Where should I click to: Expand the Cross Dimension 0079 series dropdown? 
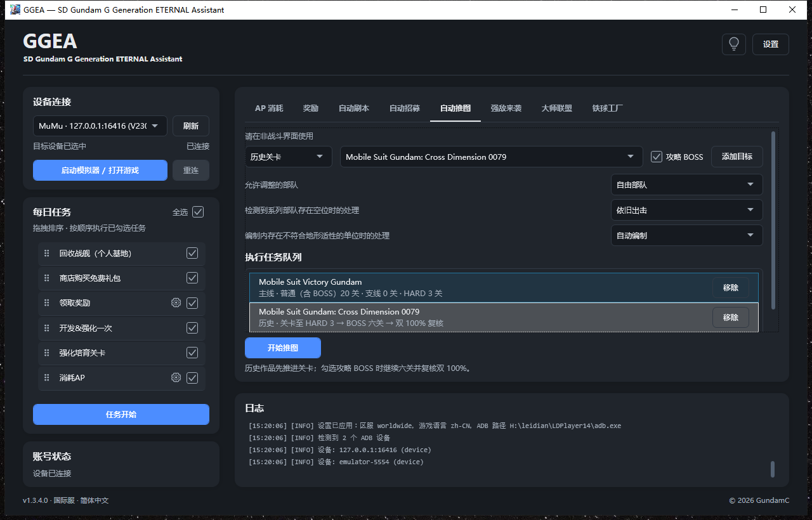(x=492, y=157)
